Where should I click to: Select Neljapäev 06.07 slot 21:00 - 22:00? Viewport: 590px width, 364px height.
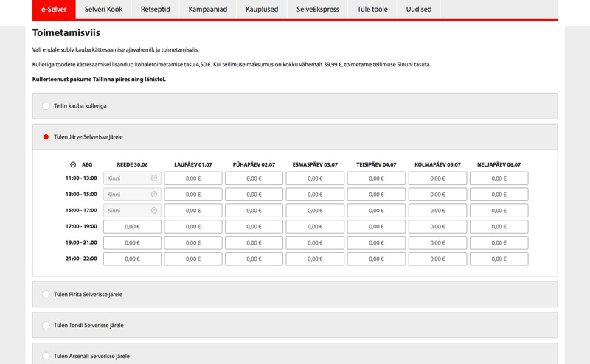499,259
